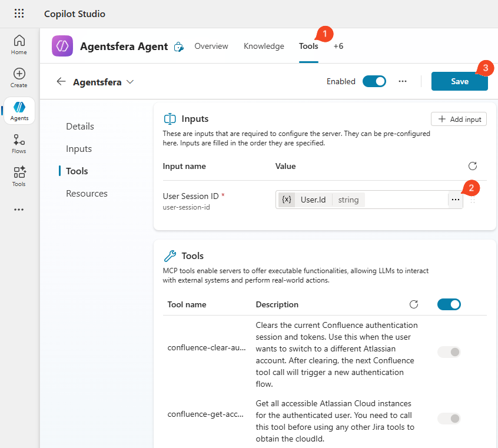Viewport: 498px width, 448px height.
Task: Open User Session ID value options menu
Action: tap(455, 200)
